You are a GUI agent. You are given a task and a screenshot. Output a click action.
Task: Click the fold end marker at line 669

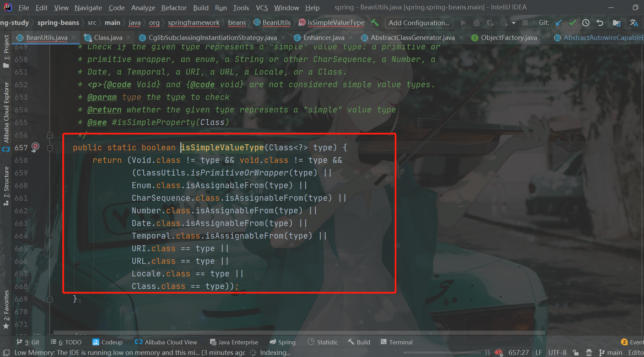click(x=50, y=299)
